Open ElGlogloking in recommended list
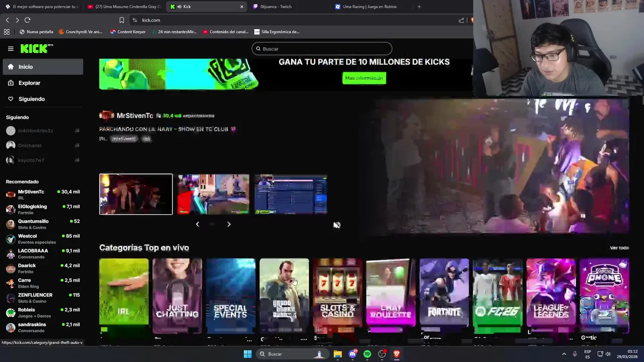Image resolution: width=644 pixels, height=362 pixels. (x=43, y=209)
